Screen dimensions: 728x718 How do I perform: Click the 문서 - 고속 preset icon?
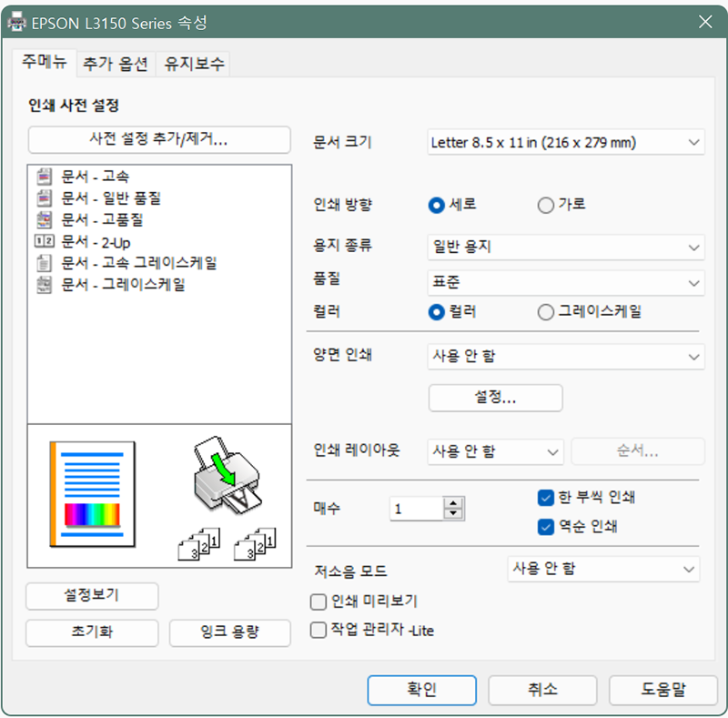(x=44, y=177)
